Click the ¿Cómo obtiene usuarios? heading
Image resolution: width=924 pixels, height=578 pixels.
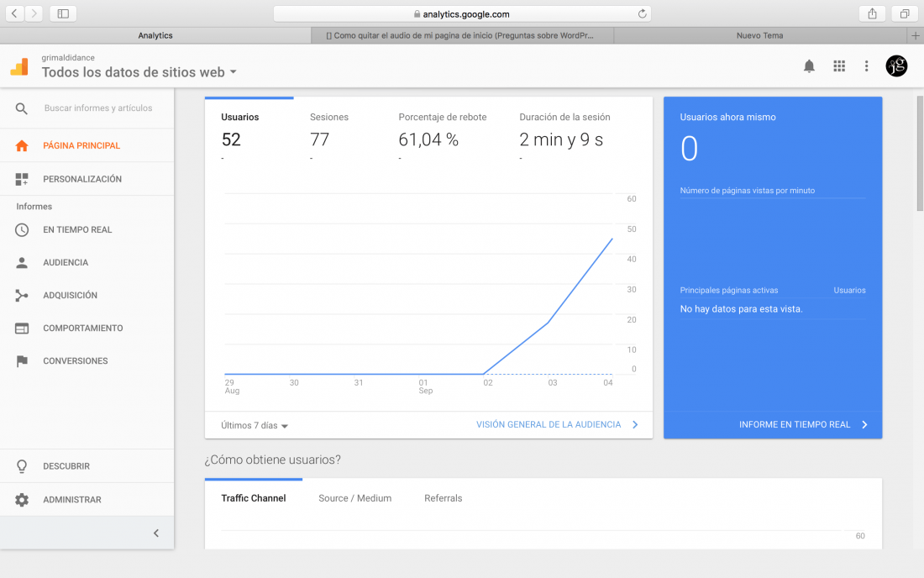272,460
